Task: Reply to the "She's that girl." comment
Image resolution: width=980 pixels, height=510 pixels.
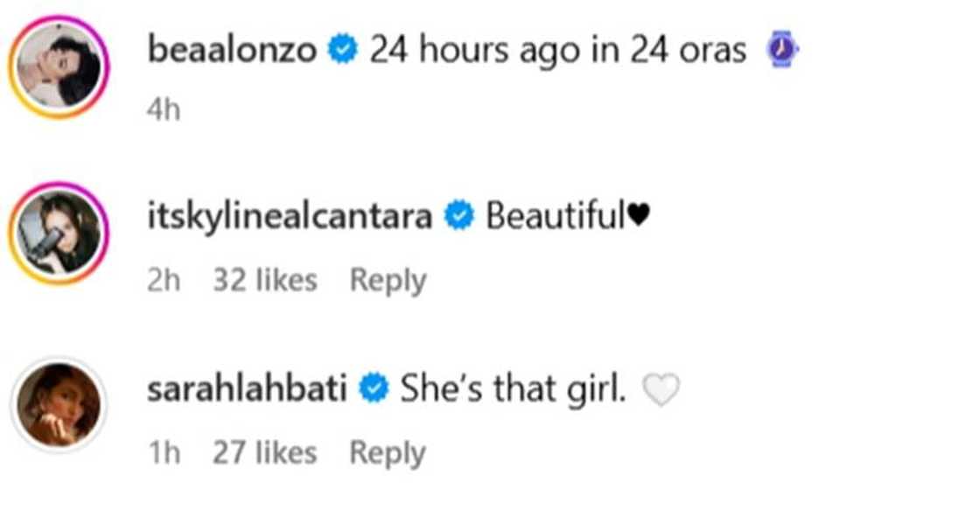Action: coord(388,453)
